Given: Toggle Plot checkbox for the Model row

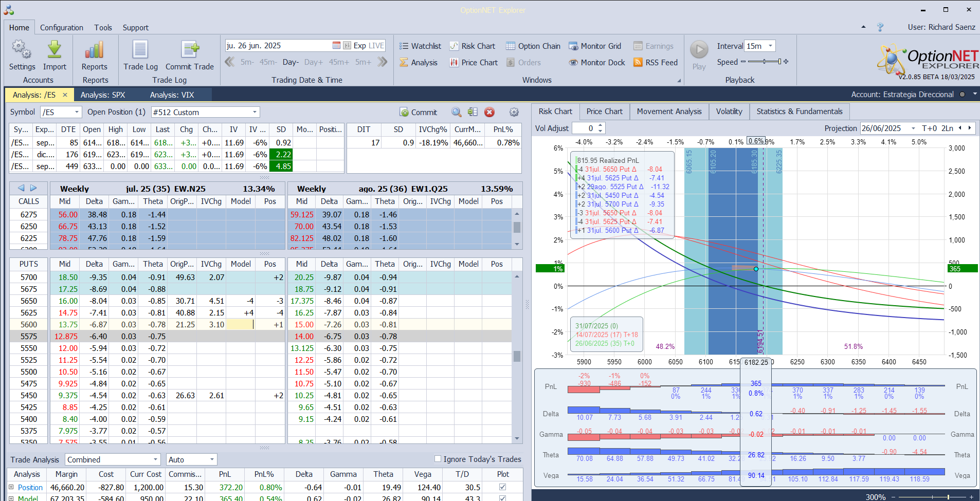Looking at the screenshot, I should 502,498.
